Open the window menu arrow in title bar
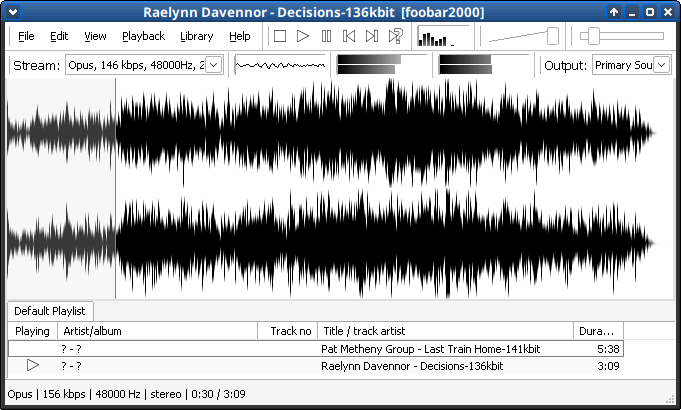681x410 pixels. [13, 12]
